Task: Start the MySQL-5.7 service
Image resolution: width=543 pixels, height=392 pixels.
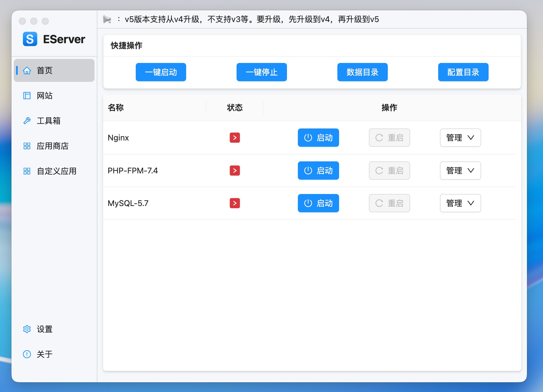Action: [x=318, y=203]
